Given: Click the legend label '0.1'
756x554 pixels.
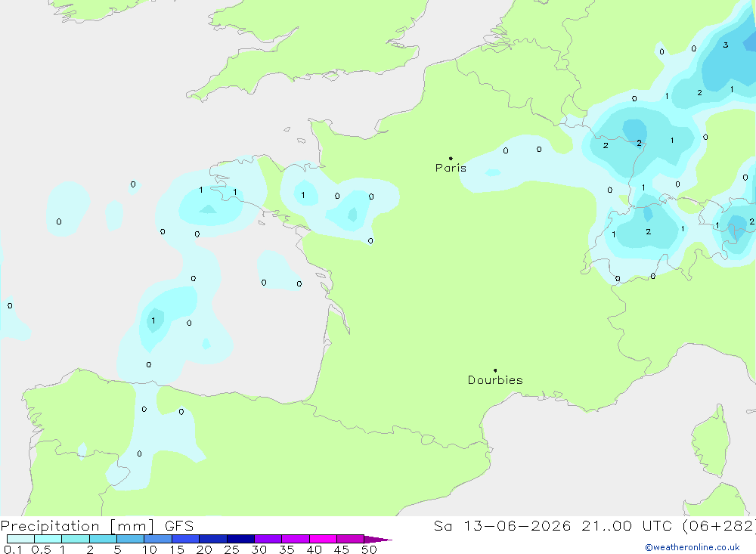Looking at the screenshot, I should pos(13,549).
